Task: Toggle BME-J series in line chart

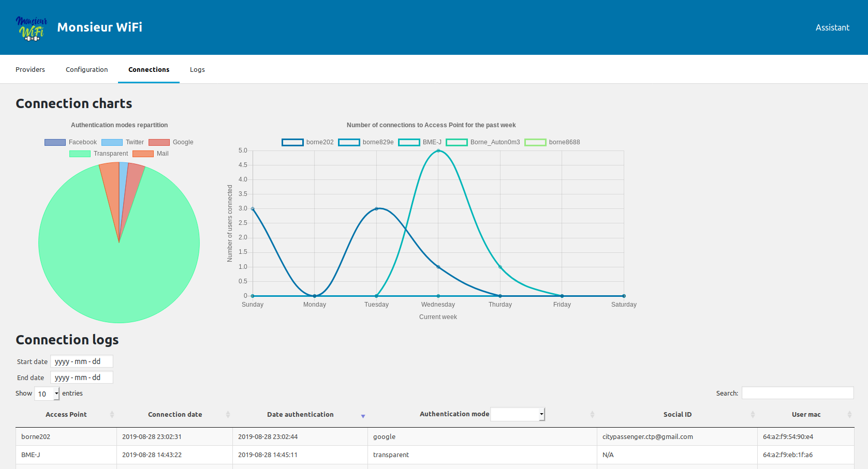Action: click(x=420, y=142)
